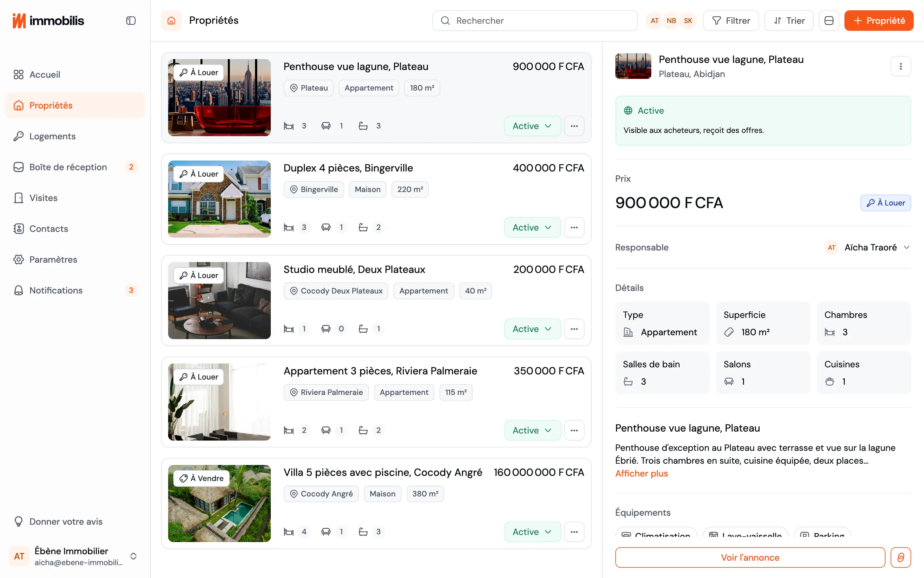Open Visites in sidebar
This screenshot has height=578, width=924.
[75, 198]
